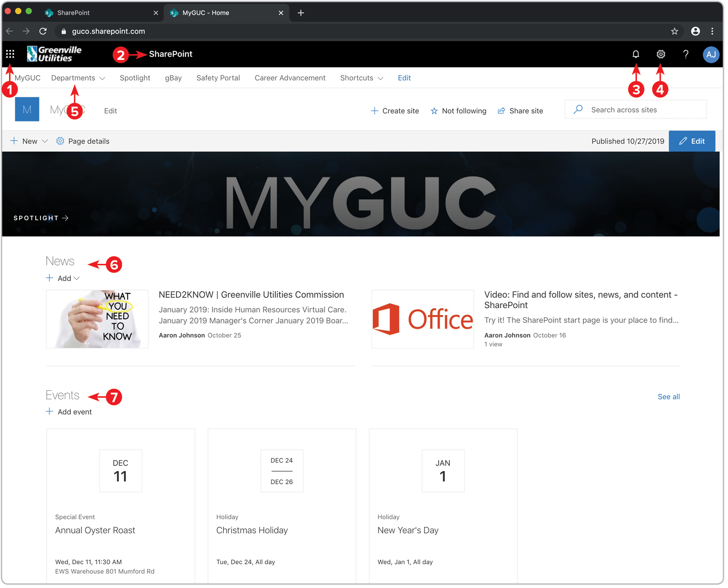Click the JAN 1 date tile
728x588 pixels.
click(x=443, y=471)
